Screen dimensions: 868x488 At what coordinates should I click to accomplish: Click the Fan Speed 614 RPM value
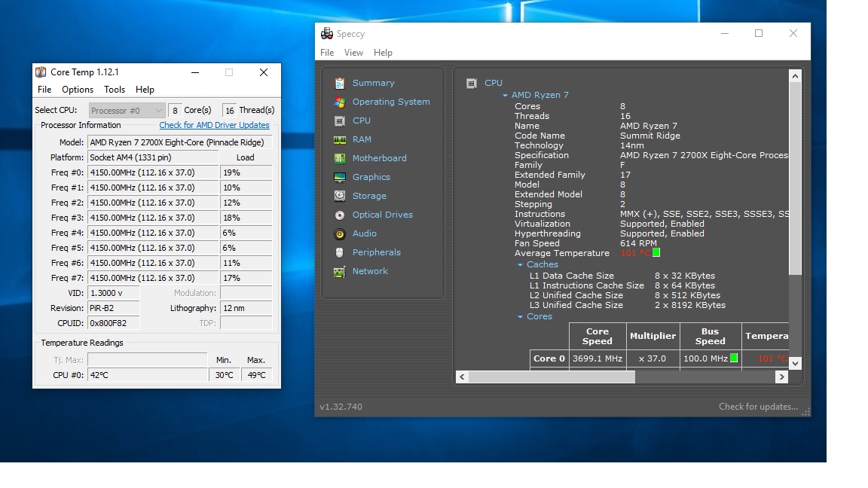(638, 243)
